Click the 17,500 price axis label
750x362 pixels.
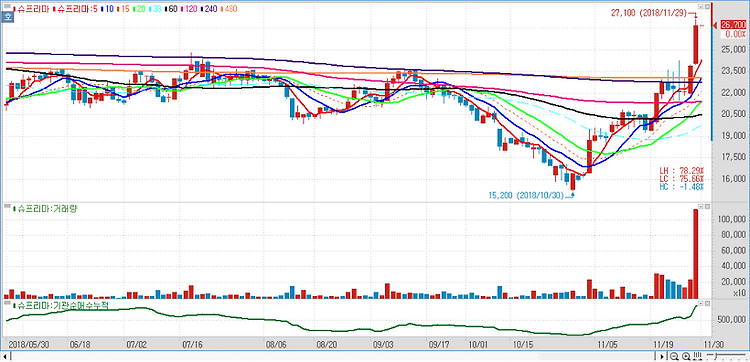[x=733, y=157]
